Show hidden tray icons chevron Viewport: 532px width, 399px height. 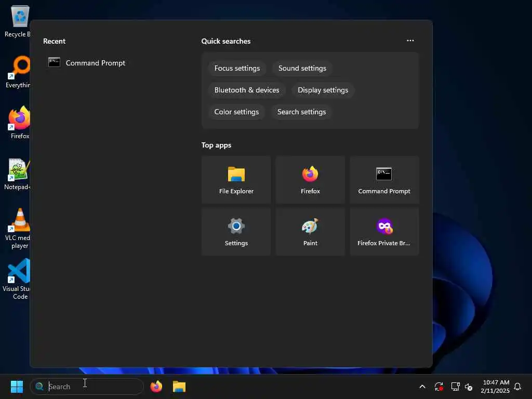422,387
